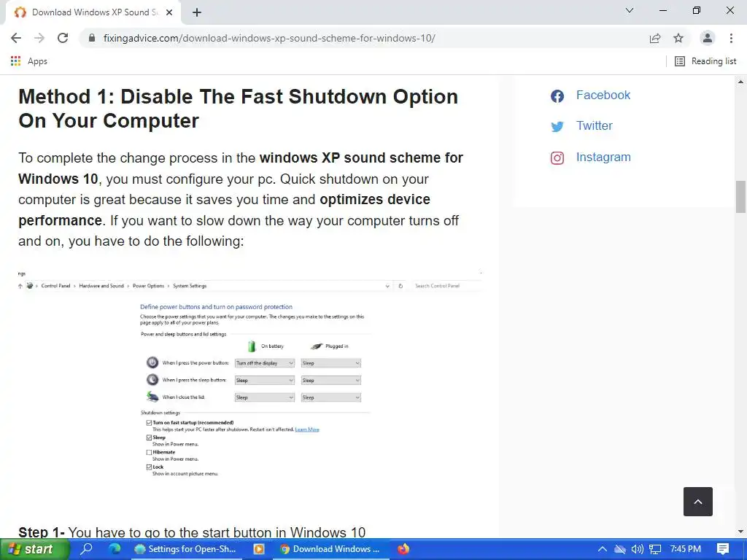Click the 'Step 1-' paragraph text
The height and width of the screenshot is (560, 747).
click(192, 532)
